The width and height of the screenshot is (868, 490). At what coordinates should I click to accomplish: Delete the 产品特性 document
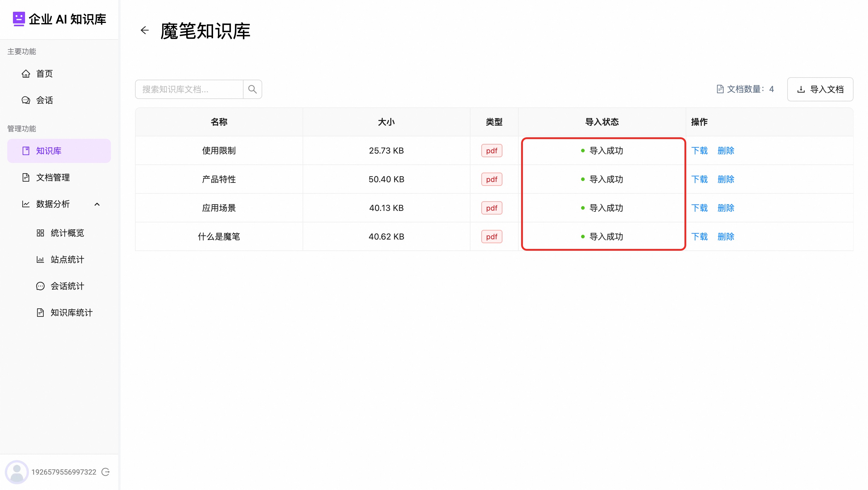(x=725, y=179)
